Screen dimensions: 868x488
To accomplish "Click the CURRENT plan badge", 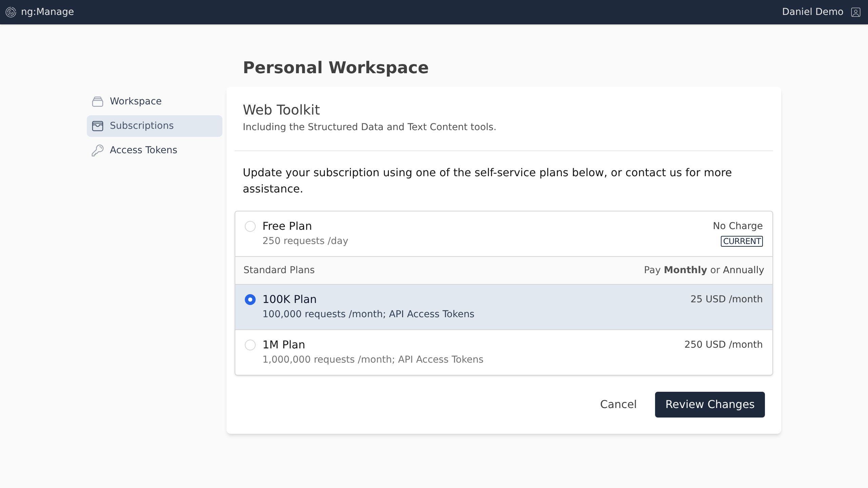I will tap(742, 241).
